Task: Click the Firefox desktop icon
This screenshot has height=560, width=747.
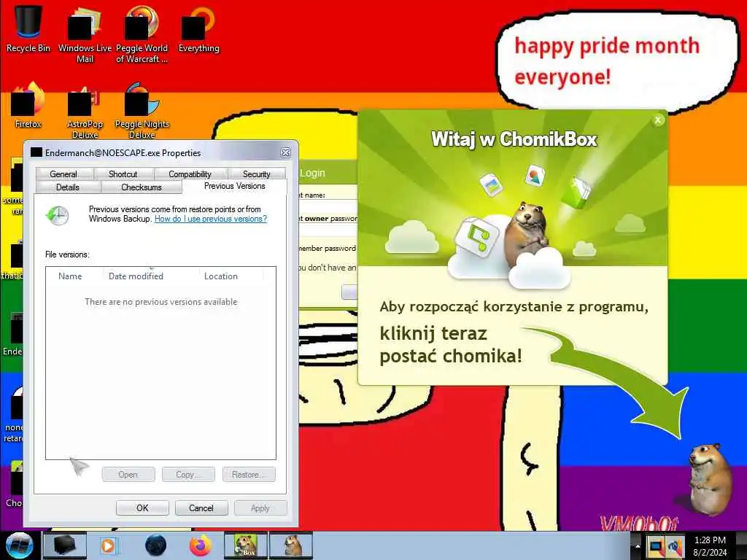Action: coord(28,105)
